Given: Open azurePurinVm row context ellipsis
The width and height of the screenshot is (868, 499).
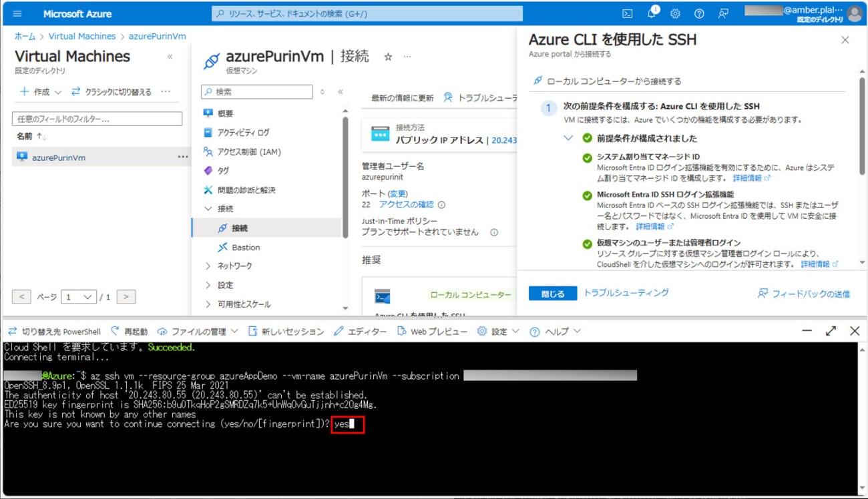Looking at the screenshot, I should (x=183, y=157).
